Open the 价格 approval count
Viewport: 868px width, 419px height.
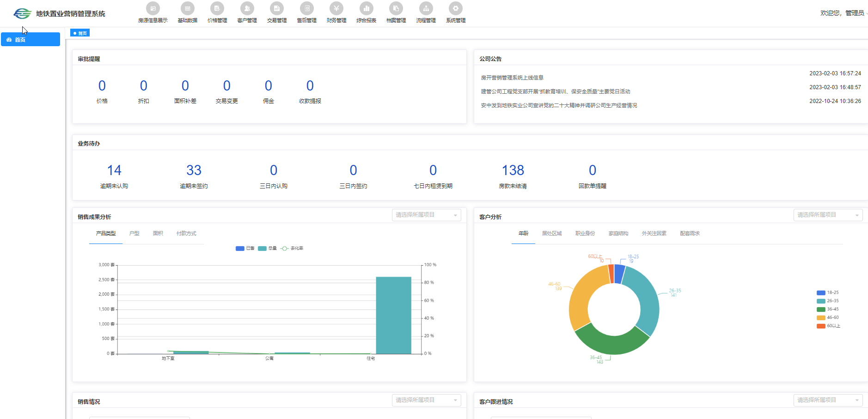pyautogui.click(x=102, y=86)
